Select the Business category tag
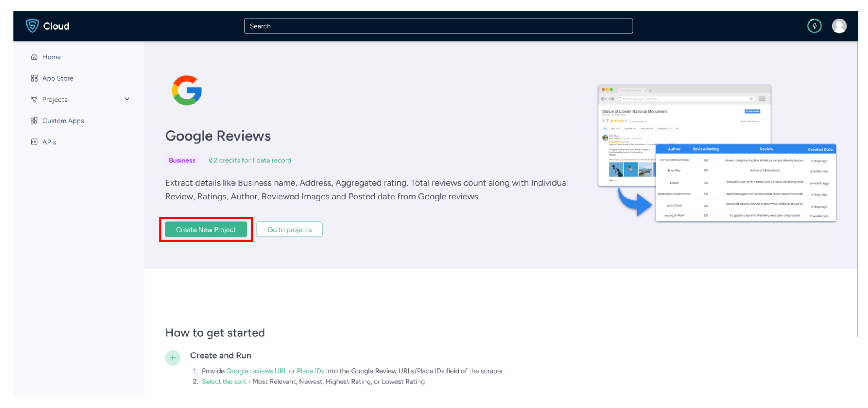Image resolution: width=868 pixels, height=408 pixels. click(181, 160)
